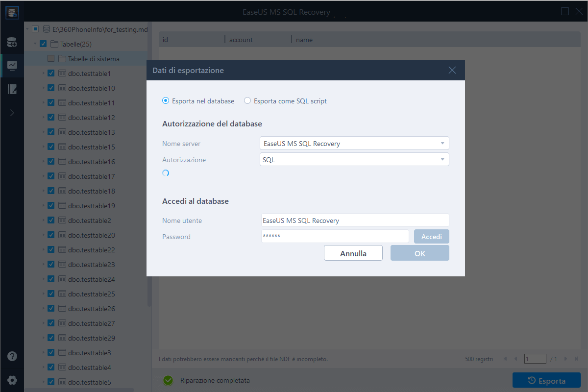The image size is (588, 392).
Task: Click the database icon beside for_testing file
Action: click(47, 29)
